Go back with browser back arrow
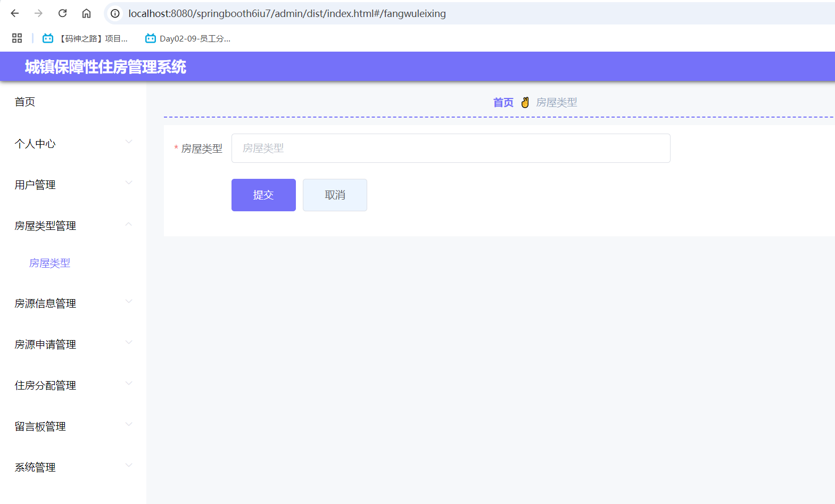This screenshot has height=504, width=835. click(15, 13)
